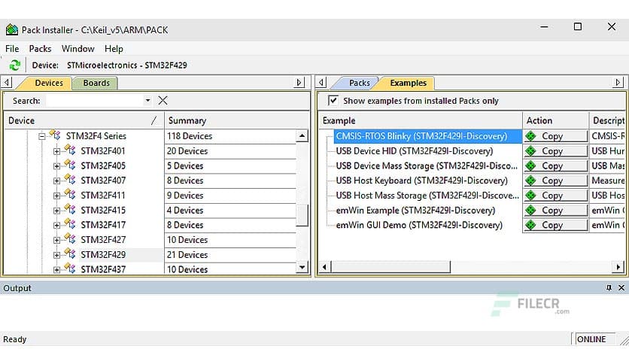Switch to the Boards tab
This screenshot has width=629, height=364.
click(x=96, y=83)
